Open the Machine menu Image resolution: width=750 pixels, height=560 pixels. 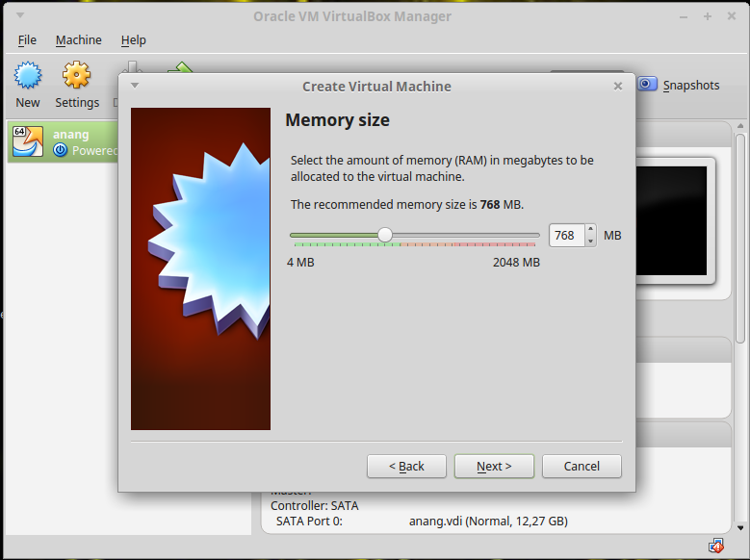click(x=78, y=40)
